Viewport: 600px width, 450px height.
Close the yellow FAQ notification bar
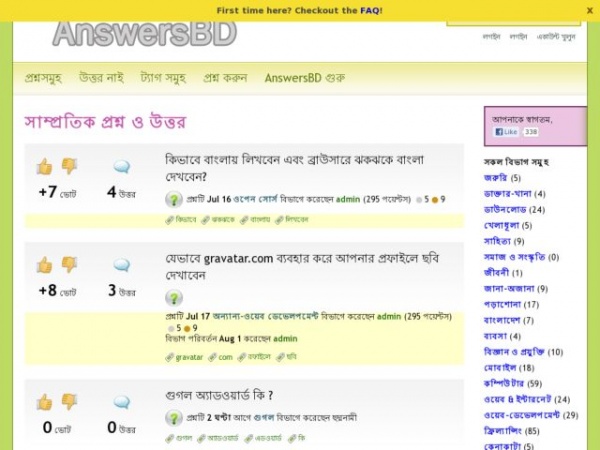[590, 11]
